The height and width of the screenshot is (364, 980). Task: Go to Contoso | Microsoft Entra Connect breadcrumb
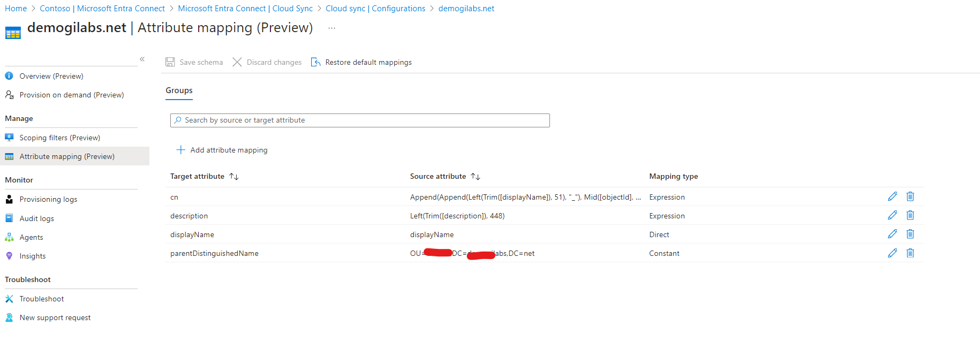click(x=102, y=9)
